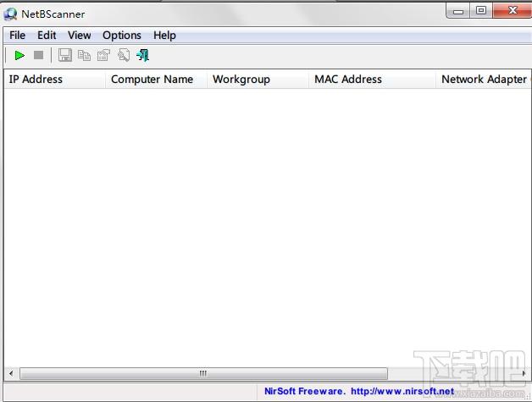Click the Save floppy disk icon
The width and height of the screenshot is (532, 402).
point(64,55)
